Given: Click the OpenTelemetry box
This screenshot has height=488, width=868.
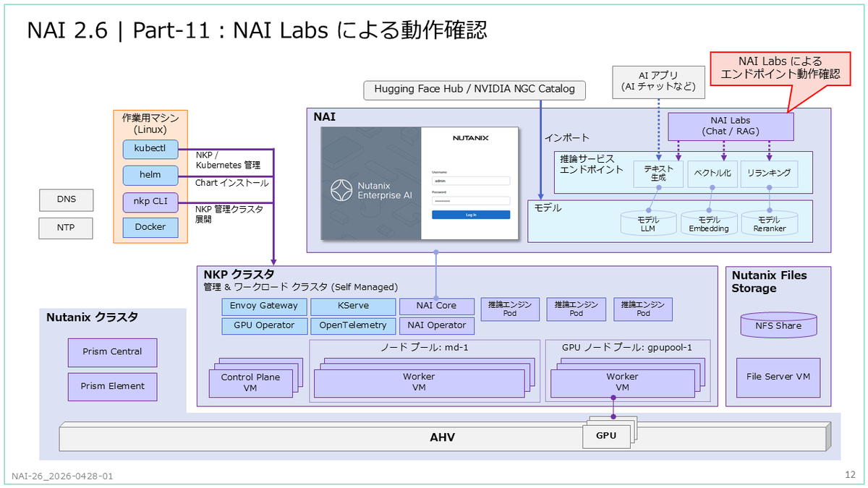Looking at the screenshot, I should click(x=353, y=325).
